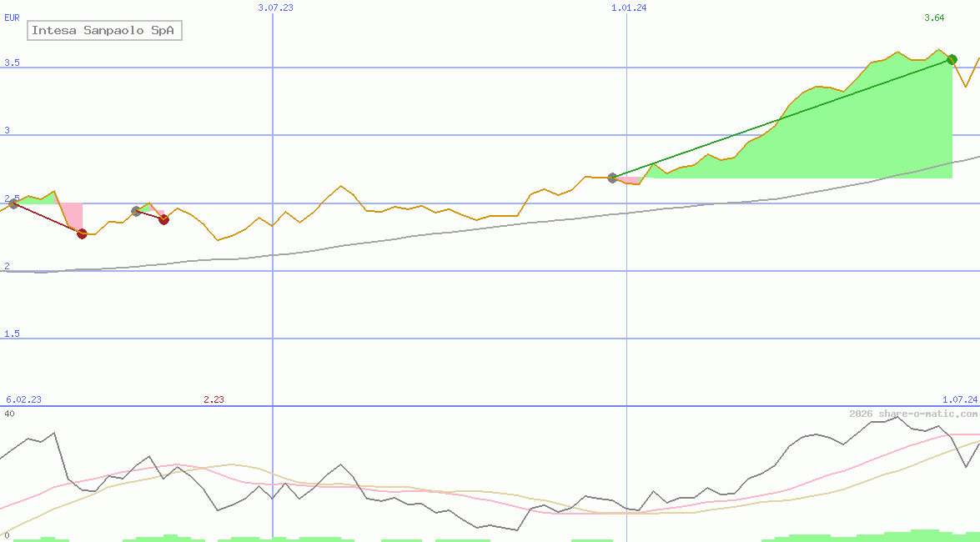980x542 pixels.
Task: Click the red dot ending the shorter red line
Action: coord(163,219)
